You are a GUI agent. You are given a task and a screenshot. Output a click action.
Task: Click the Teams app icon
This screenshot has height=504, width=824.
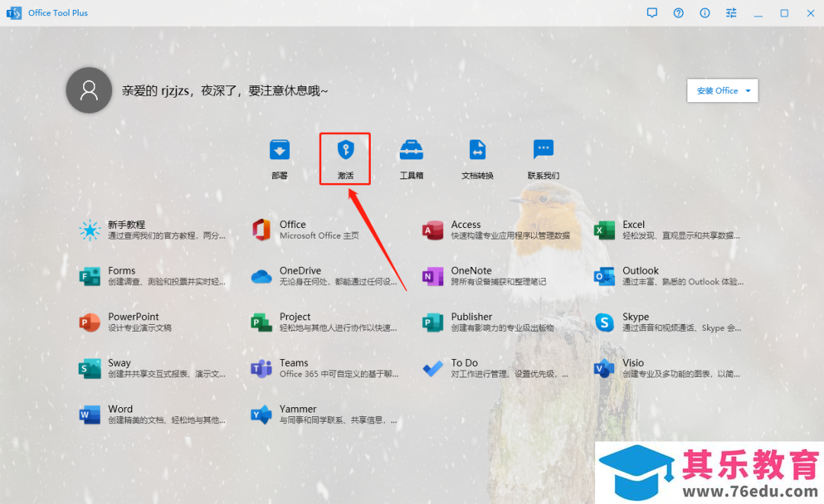click(261, 368)
